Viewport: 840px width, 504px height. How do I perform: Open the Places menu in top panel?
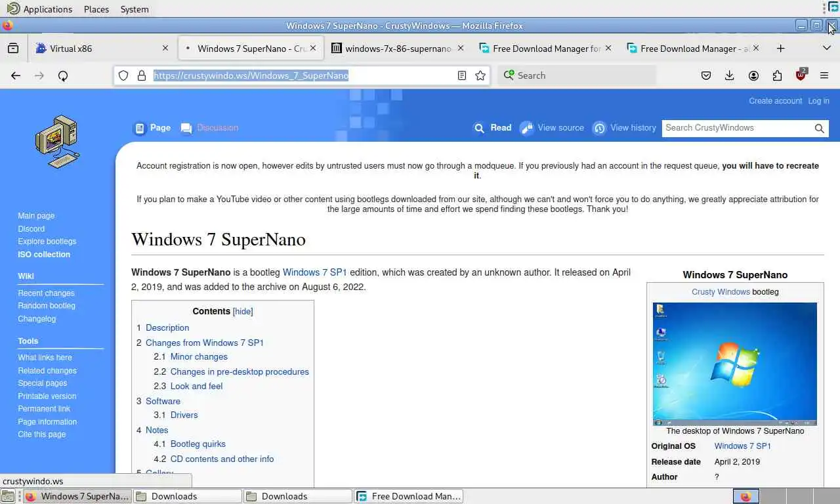click(x=96, y=9)
